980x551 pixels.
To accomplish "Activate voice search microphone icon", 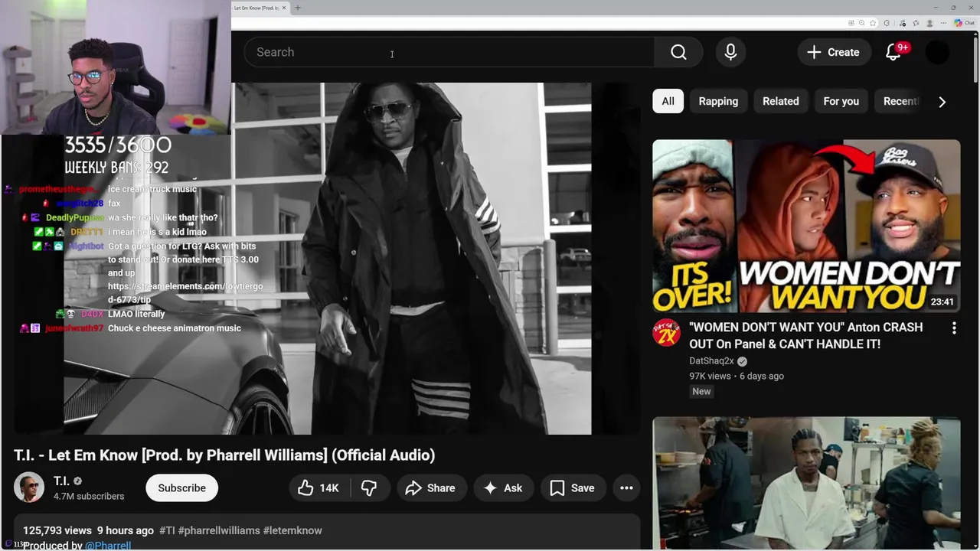I will 730,52.
